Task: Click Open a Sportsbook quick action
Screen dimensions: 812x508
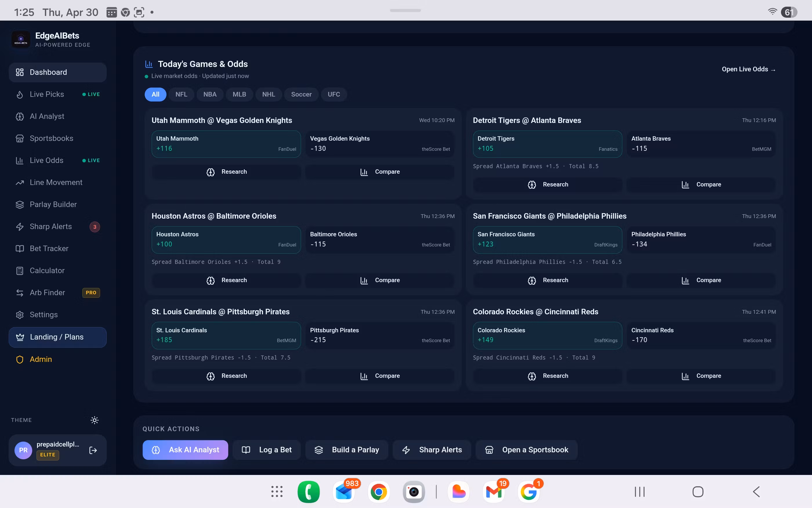Action: pyautogui.click(x=526, y=450)
